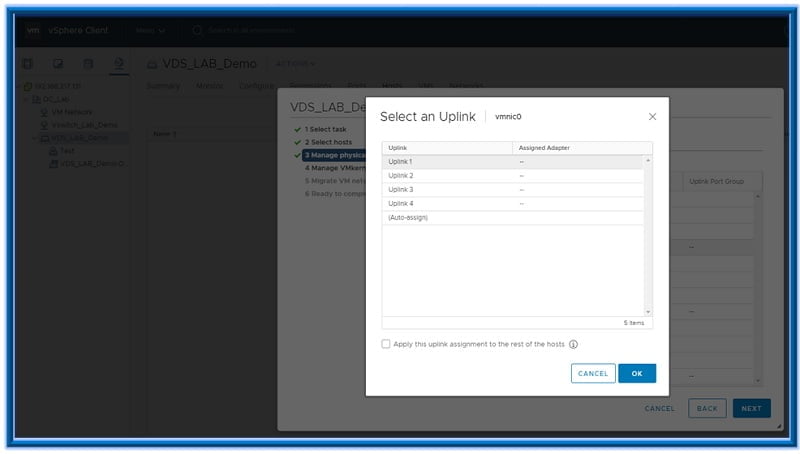Image resolution: width=800 pixels, height=454 pixels.
Task: Expand the Actions dropdown for VDS_LAB_Demo
Action: (x=295, y=64)
